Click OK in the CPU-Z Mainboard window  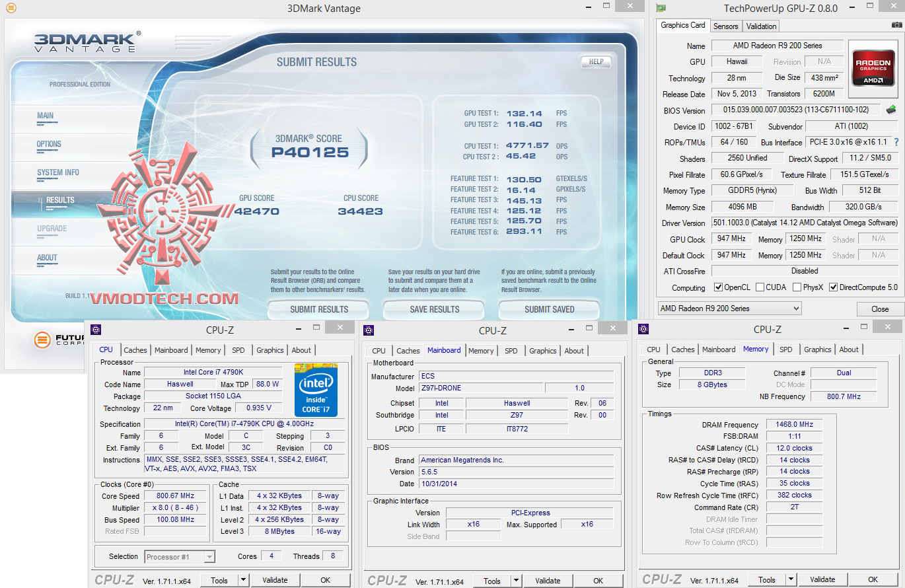[598, 581]
